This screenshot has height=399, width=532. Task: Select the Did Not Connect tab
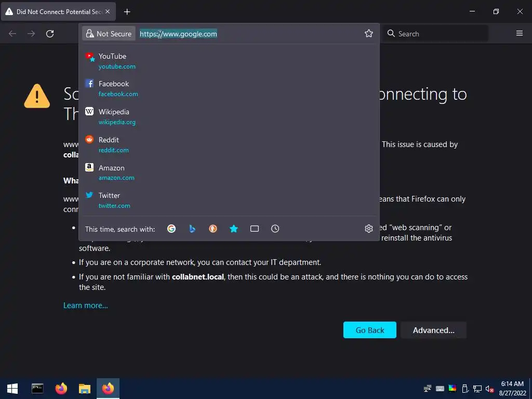[58, 11]
